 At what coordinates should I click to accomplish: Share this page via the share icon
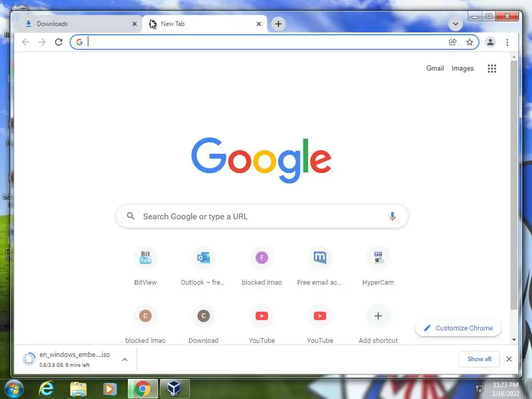pyautogui.click(x=453, y=42)
